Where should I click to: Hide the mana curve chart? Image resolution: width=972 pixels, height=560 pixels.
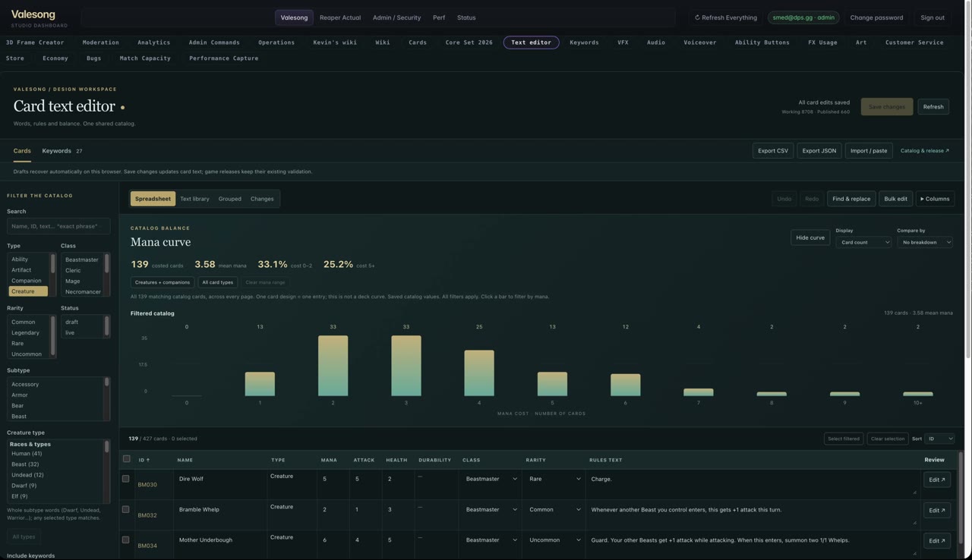810,238
